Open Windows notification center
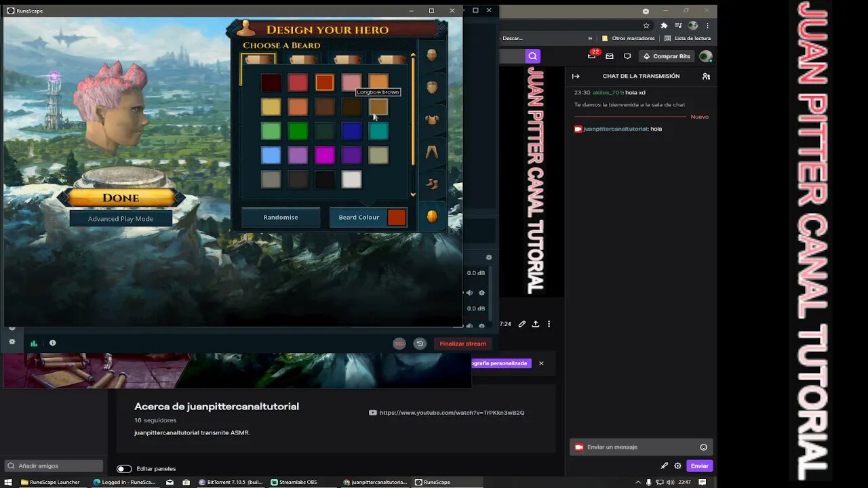The image size is (868, 488). point(702,482)
